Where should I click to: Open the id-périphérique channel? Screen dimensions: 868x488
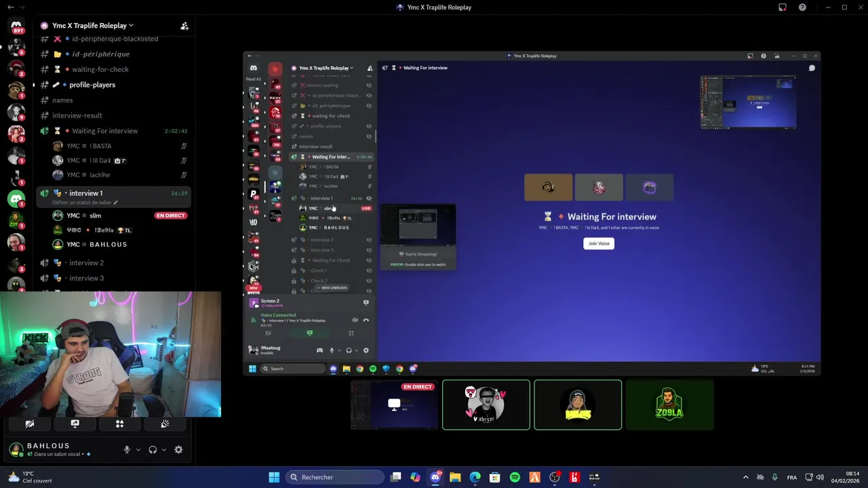click(x=113, y=54)
